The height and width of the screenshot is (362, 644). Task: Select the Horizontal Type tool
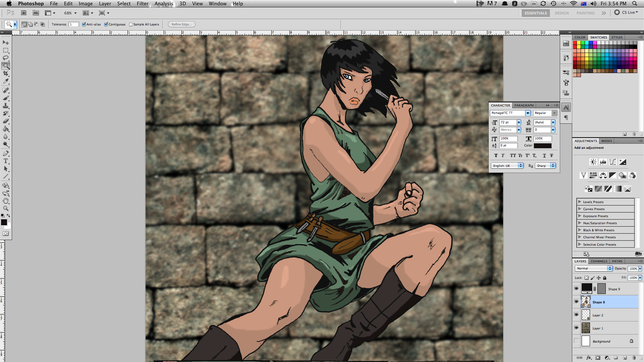(x=6, y=161)
